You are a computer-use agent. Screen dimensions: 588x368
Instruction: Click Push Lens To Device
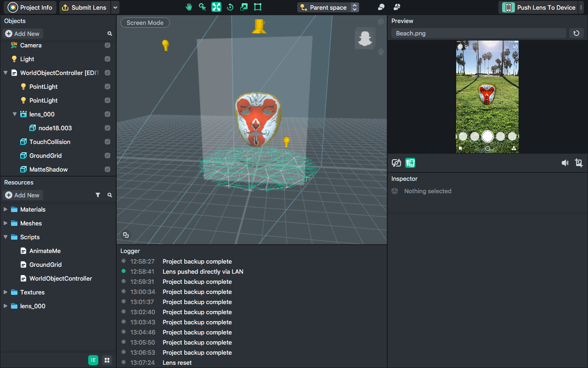pos(539,7)
